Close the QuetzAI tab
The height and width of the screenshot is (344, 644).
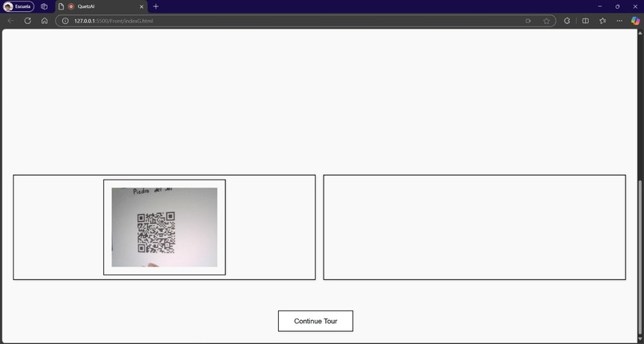tap(141, 6)
